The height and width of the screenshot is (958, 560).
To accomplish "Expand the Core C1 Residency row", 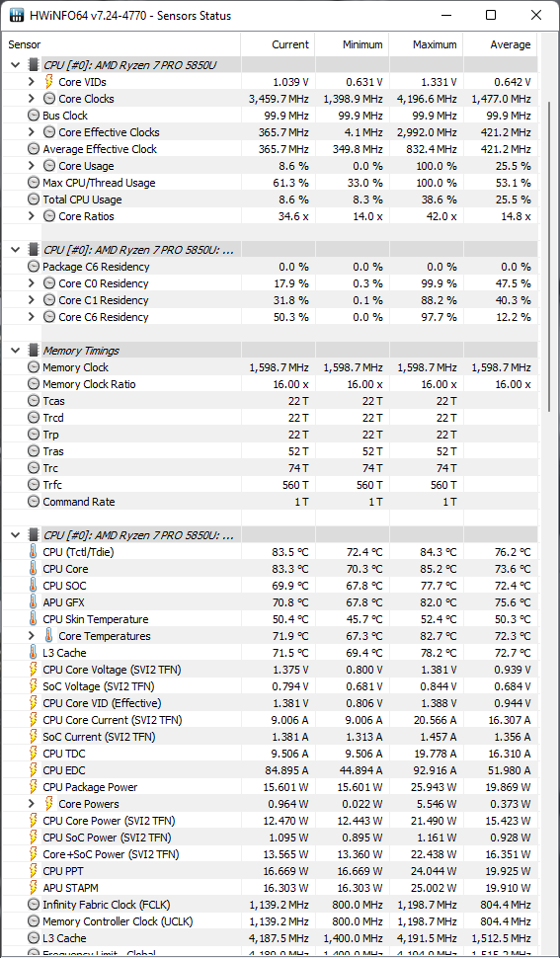I will coord(32,300).
